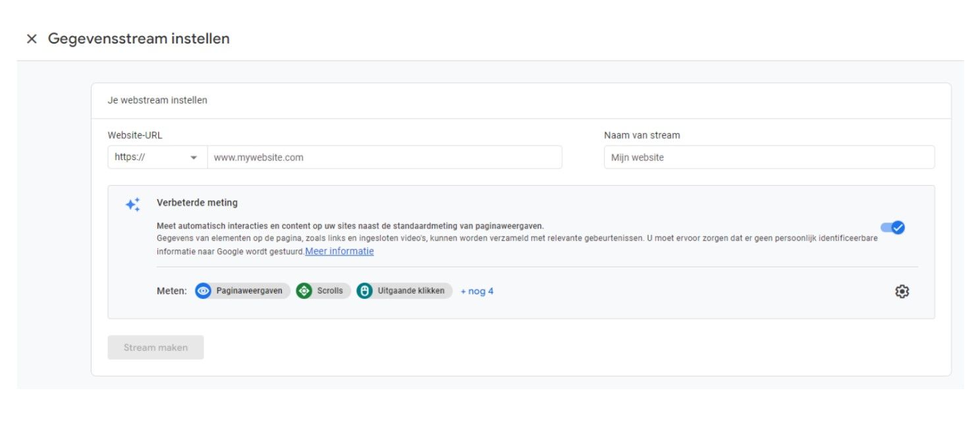
Task: Click the Mijn website stream name field
Action: (x=769, y=157)
